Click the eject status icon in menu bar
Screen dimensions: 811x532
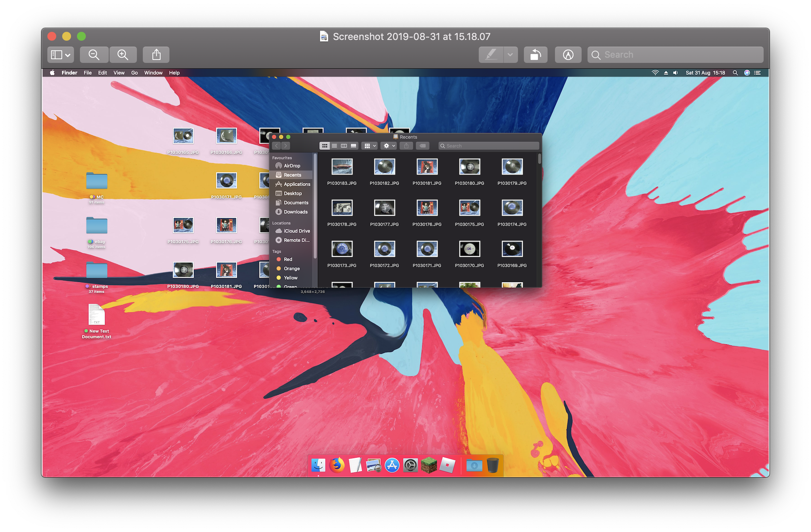tap(666, 73)
